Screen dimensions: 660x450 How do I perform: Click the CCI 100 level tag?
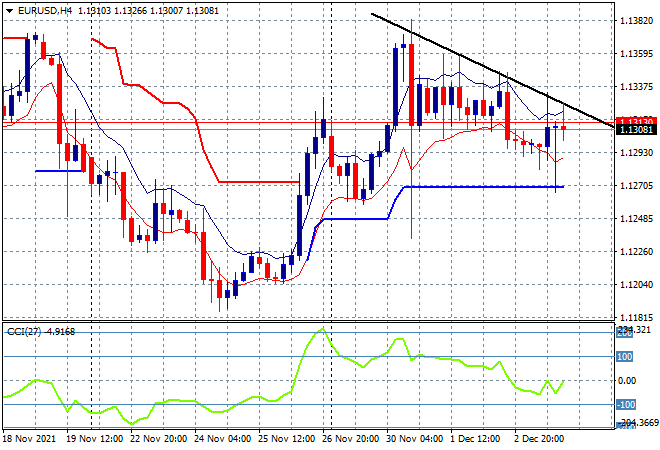point(624,357)
